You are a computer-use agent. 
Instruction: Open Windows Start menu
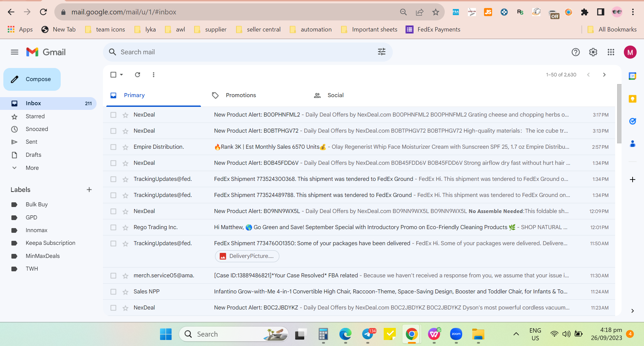click(x=166, y=334)
